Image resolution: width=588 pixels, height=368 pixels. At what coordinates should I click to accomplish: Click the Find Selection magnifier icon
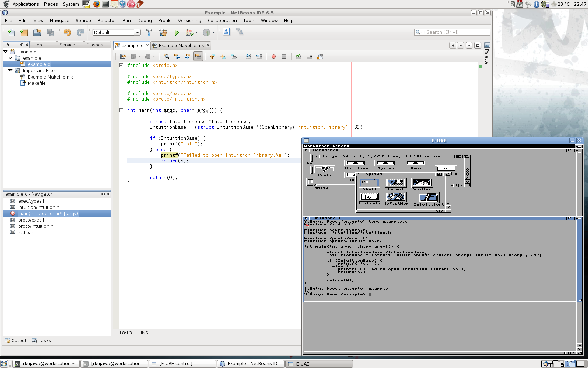[167, 56]
